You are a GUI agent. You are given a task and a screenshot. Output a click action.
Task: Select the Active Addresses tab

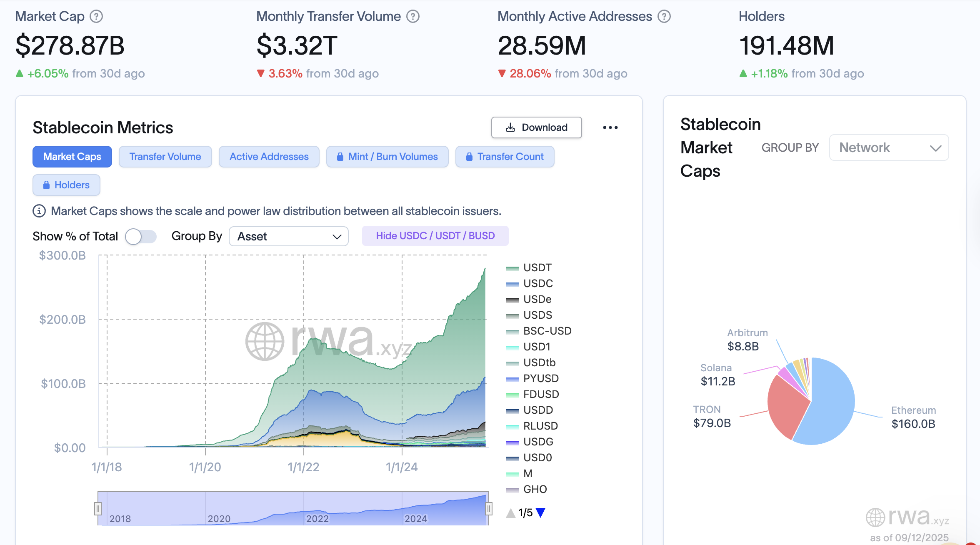269,157
